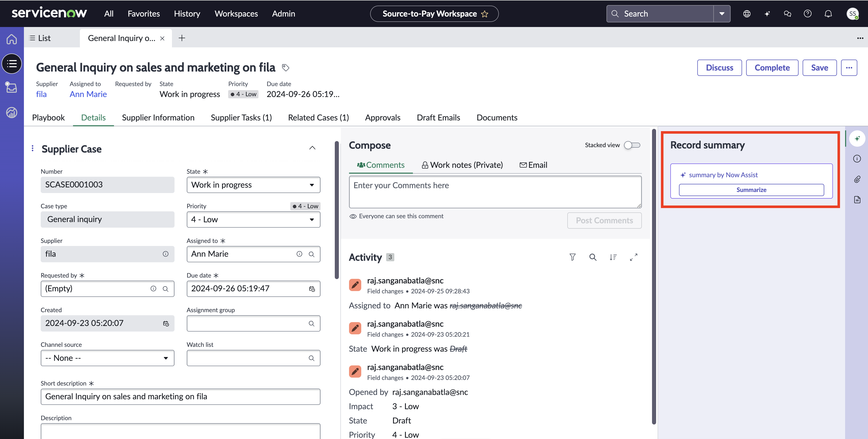The width and height of the screenshot is (868, 439).
Task: Open the Supplier Case section dots menu
Action: click(32, 148)
